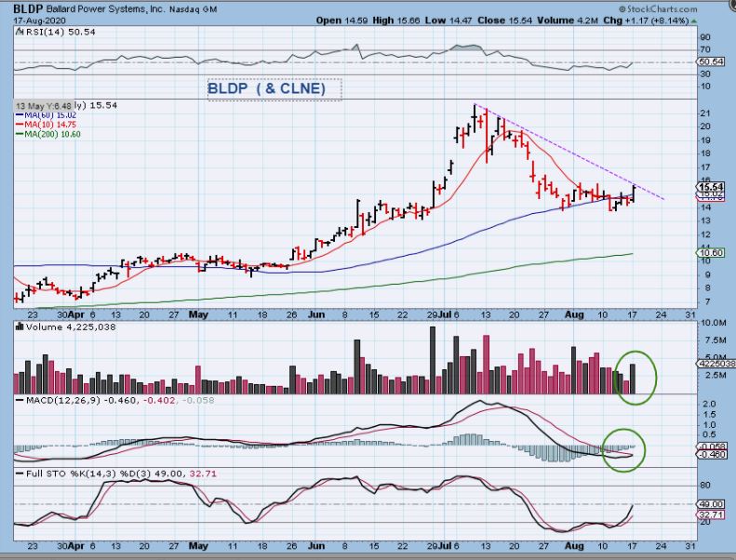Click the Volume 4.2M header value
Viewport: 736px width, 560px height.
(x=568, y=20)
